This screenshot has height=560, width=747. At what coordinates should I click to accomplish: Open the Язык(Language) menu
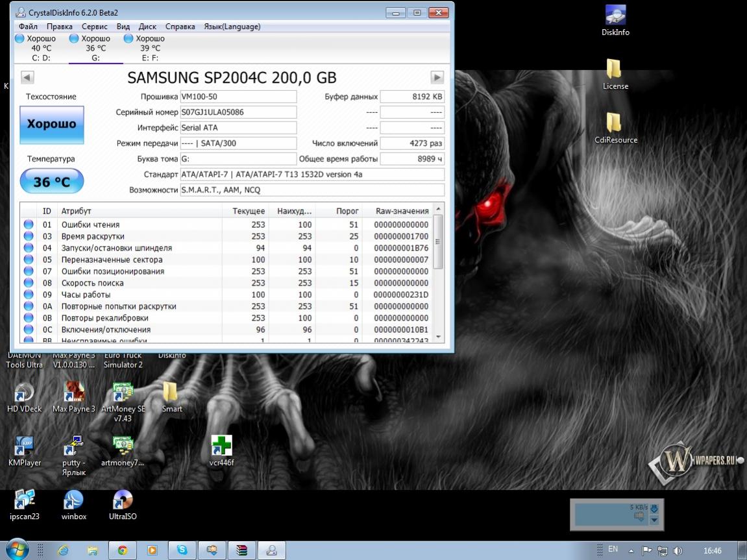click(x=232, y=27)
